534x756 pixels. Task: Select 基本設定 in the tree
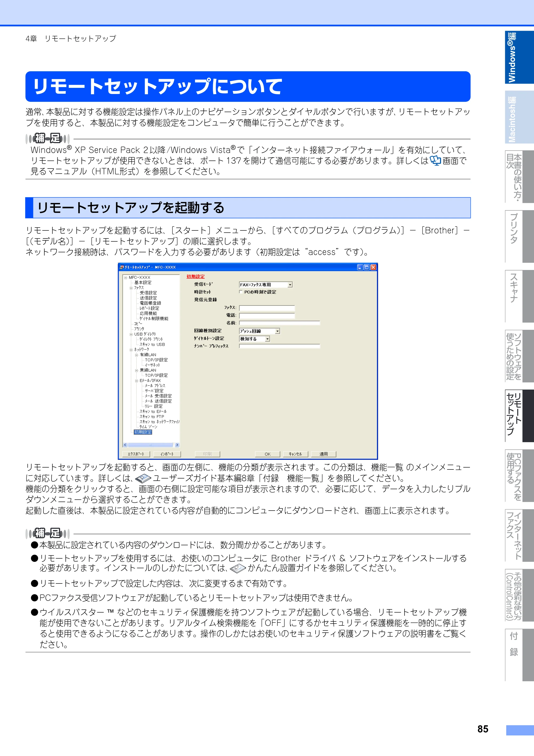pos(143,283)
